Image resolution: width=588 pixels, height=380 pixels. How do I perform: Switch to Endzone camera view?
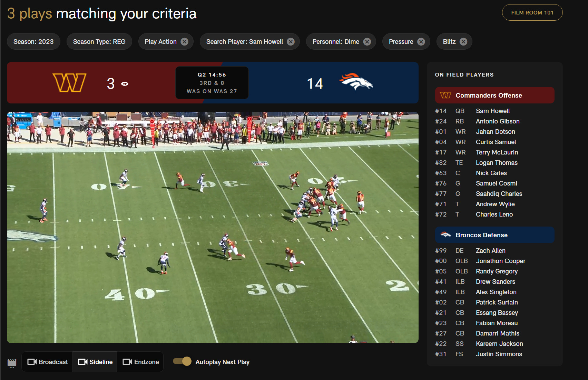140,362
